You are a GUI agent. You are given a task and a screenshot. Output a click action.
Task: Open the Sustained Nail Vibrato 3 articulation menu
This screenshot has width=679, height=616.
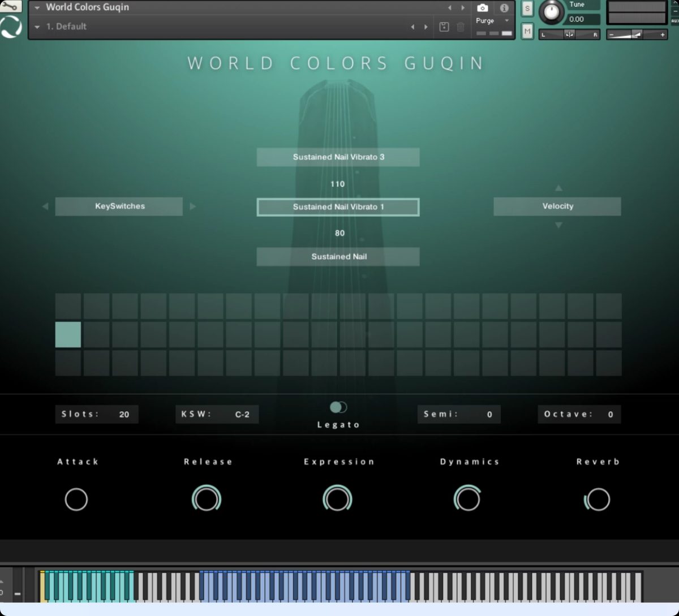click(x=338, y=157)
